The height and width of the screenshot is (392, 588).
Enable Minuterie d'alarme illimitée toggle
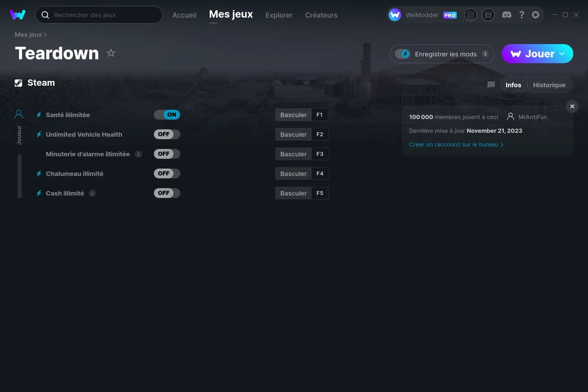(167, 154)
